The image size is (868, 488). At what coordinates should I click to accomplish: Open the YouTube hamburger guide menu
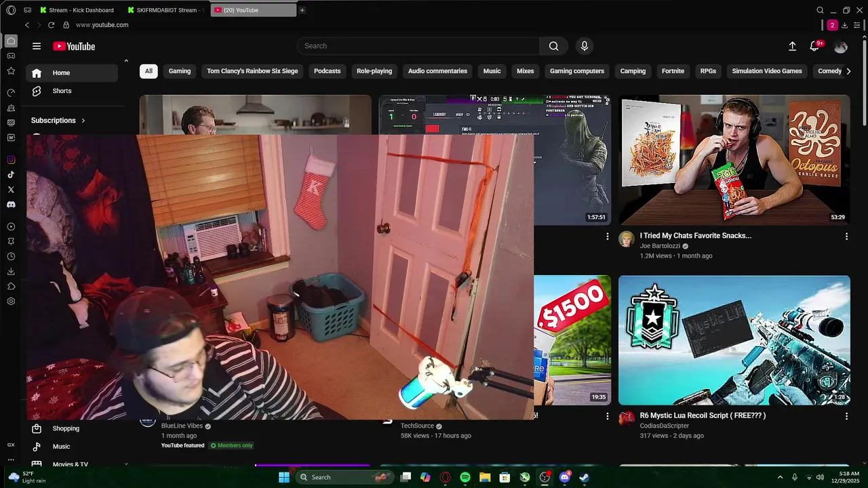pyautogui.click(x=37, y=46)
